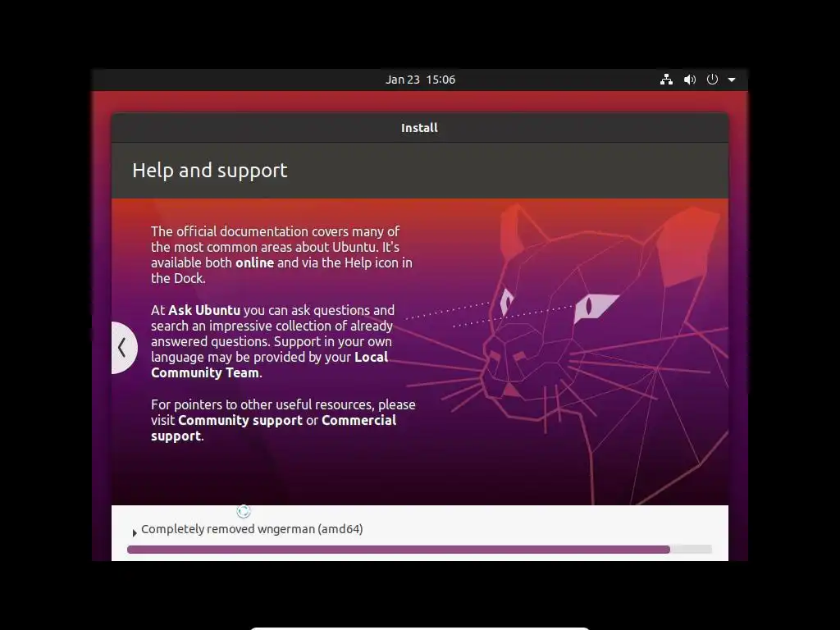Click the Help and support heading
Image resolution: width=840 pixels, height=630 pixels.
tap(209, 171)
